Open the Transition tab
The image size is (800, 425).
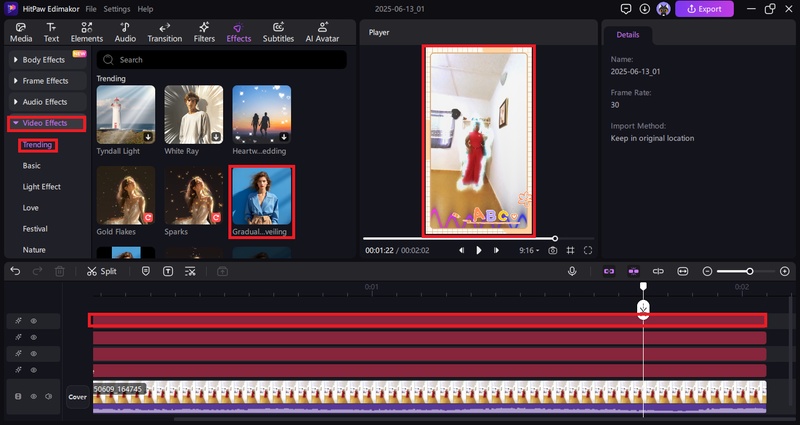point(165,32)
